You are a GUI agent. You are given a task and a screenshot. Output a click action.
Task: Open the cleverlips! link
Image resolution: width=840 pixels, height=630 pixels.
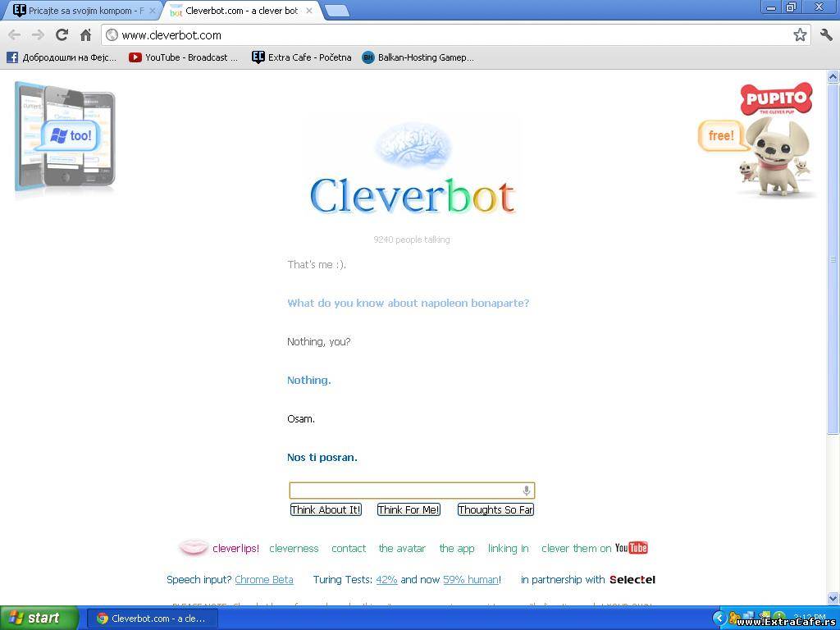click(235, 548)
